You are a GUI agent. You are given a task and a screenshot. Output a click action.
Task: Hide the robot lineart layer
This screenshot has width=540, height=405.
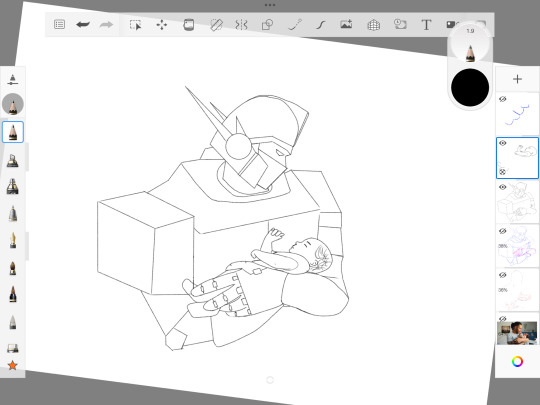(502, 187)
